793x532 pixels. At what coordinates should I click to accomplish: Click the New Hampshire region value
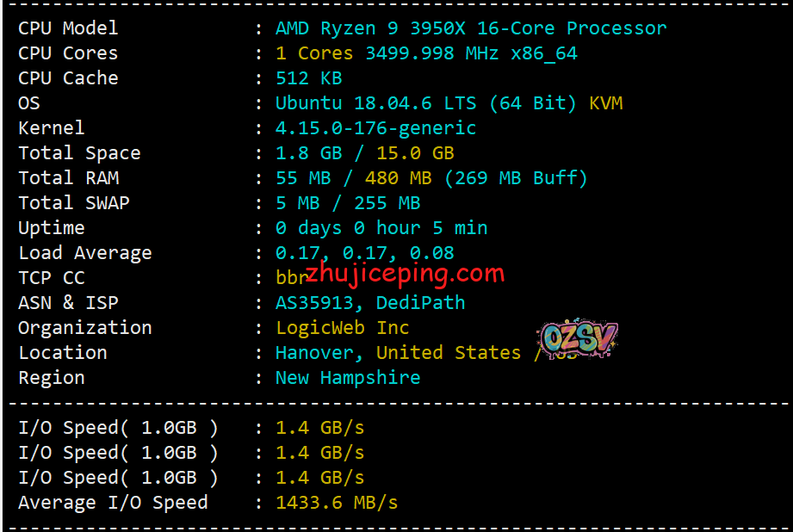click(348, 378)
